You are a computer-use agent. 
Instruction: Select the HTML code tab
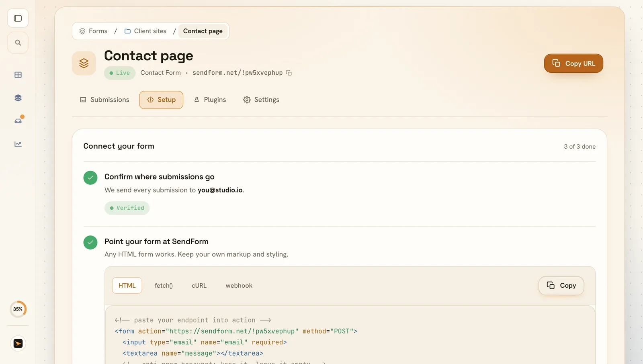[127, 286]
